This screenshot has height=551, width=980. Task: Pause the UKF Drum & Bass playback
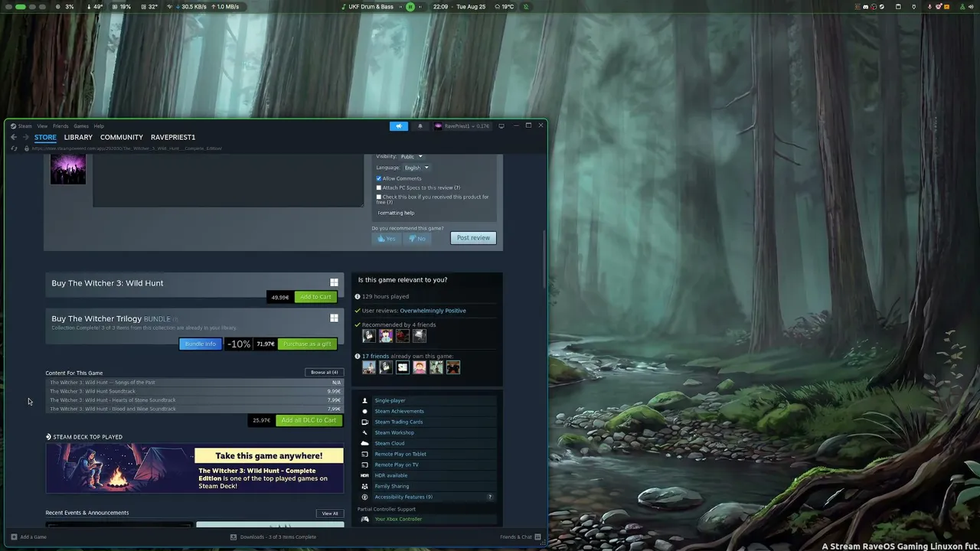click(410, 7)
